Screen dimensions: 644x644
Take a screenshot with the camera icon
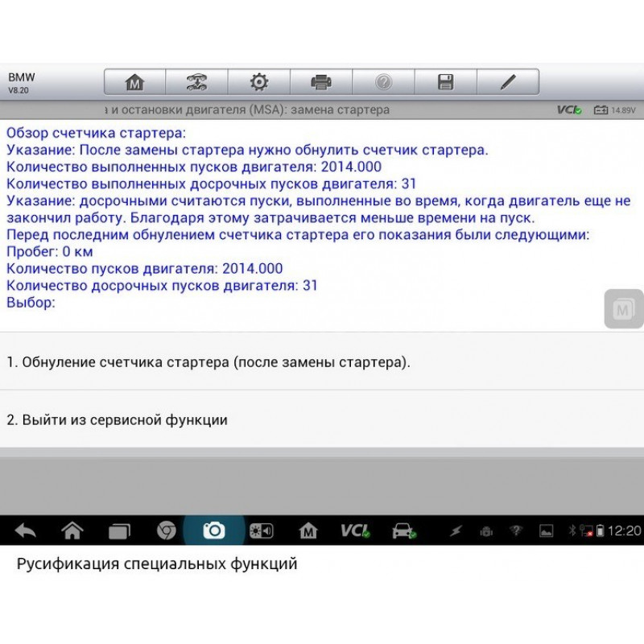click(x=213, y=530)
